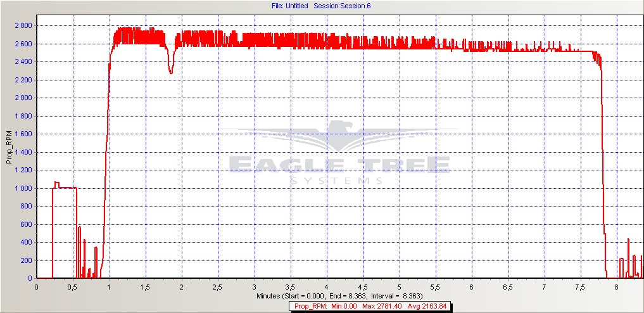Screen dimensions: 644x313
Task: Click the 4 minute X-axis tick label
Action: 327,287
